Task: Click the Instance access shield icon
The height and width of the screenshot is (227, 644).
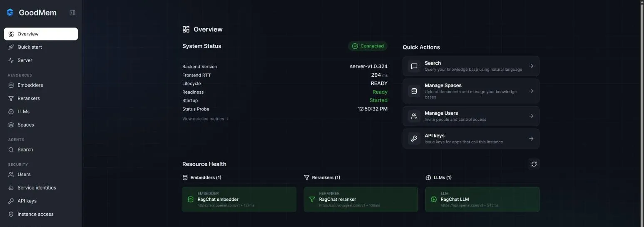Action: point(11,214)
